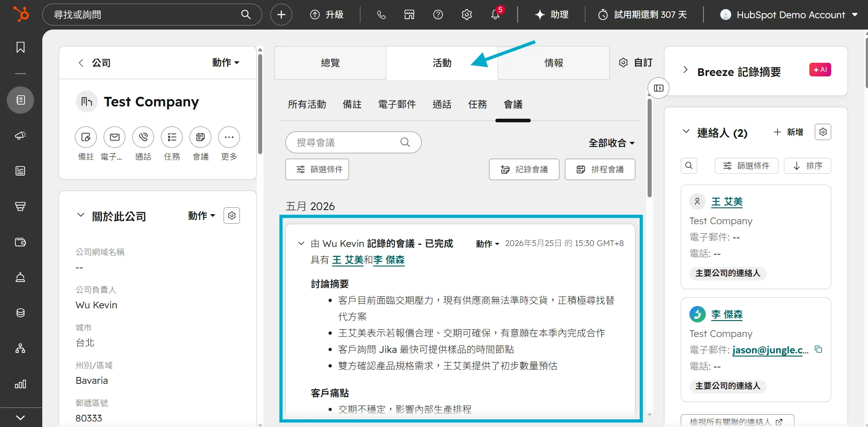Search contacts magnifier in 連絡人 panel
Screen dimensions: 868x427
coord(689,166)
